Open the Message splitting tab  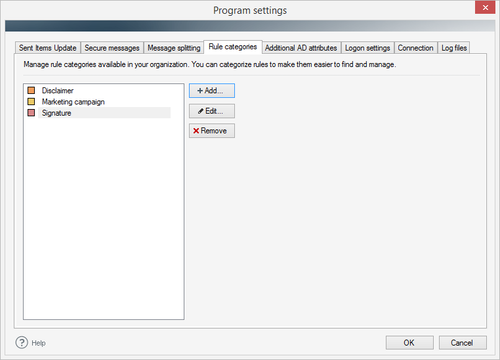174,48
